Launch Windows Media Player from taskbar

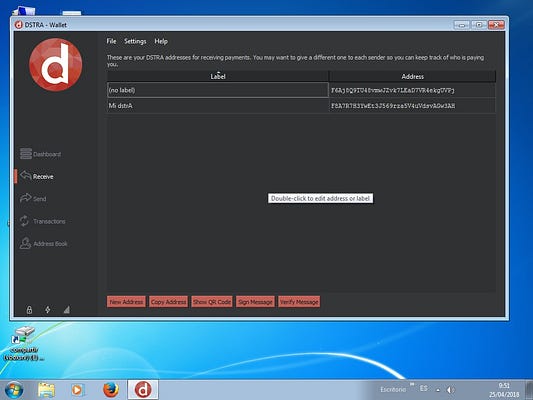coord(78,390)
